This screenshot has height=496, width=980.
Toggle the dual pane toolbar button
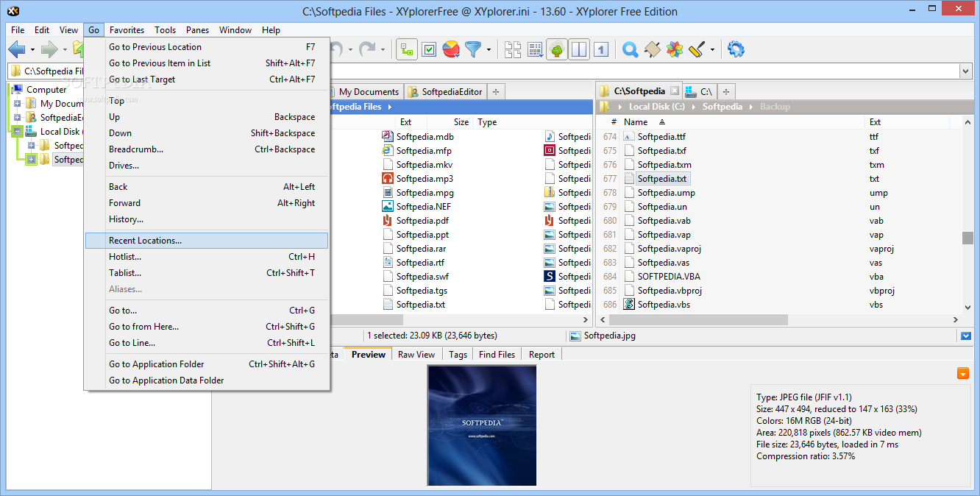point(579,49)
